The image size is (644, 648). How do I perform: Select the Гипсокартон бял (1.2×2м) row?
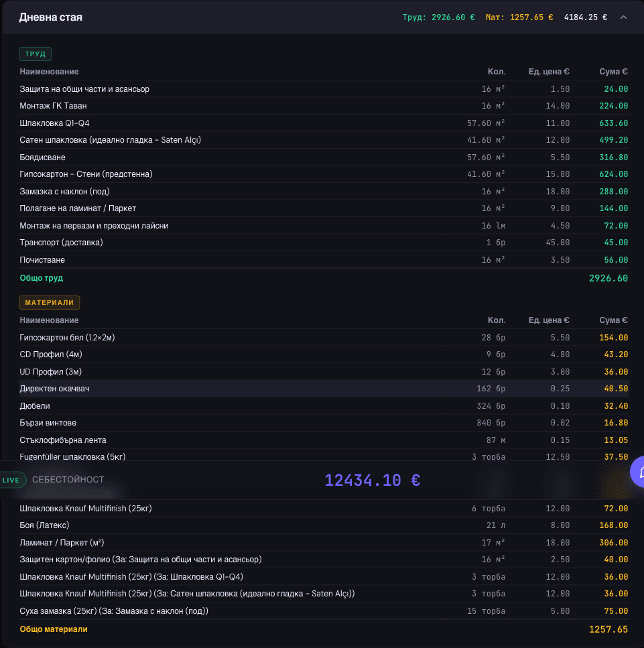click(x=324, y=338)
